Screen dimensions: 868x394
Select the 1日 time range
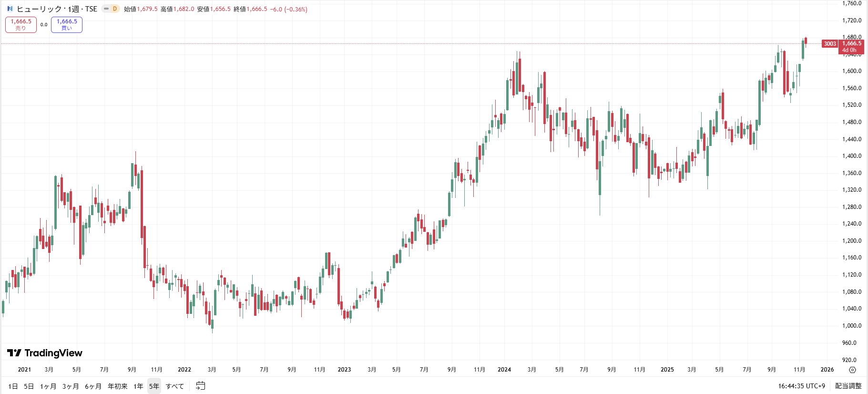pos(13,386)
